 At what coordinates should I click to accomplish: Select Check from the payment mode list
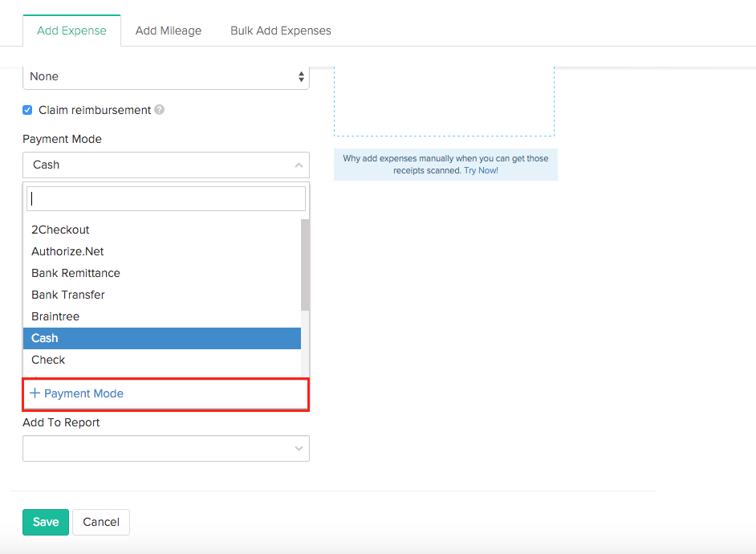point(48,360)
